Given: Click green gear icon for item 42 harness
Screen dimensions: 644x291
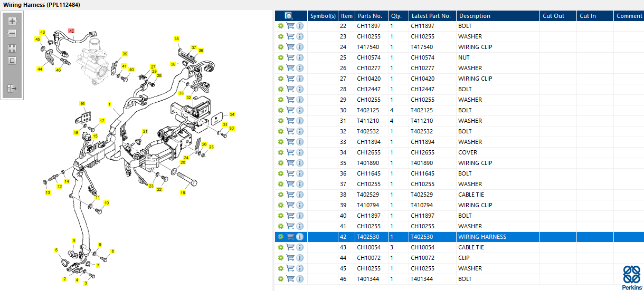Looking at the screenshot, I should click(281, 237).
